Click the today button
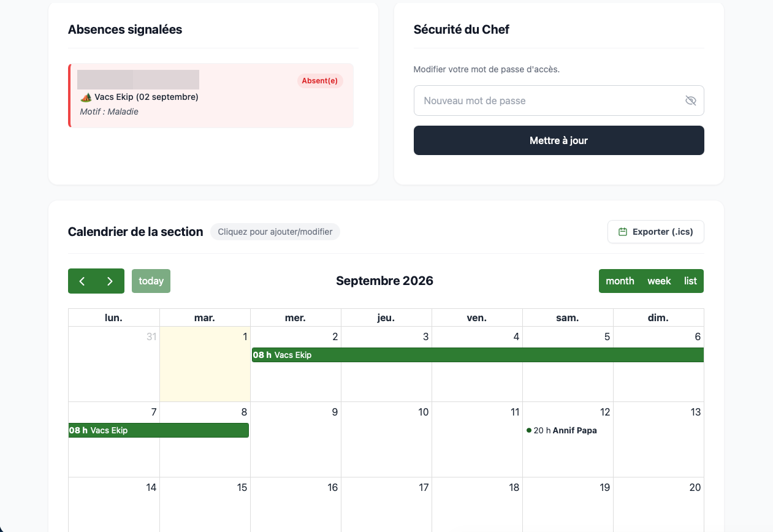 151,281
